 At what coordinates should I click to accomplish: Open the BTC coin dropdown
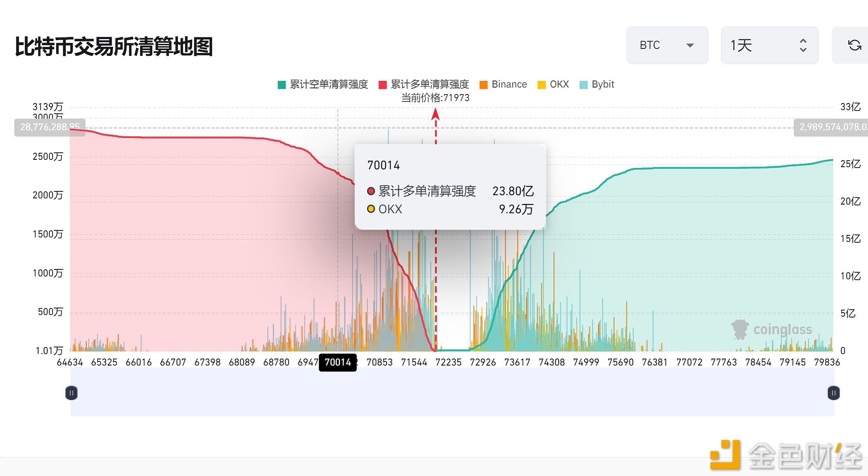click(x=667, y=45)
